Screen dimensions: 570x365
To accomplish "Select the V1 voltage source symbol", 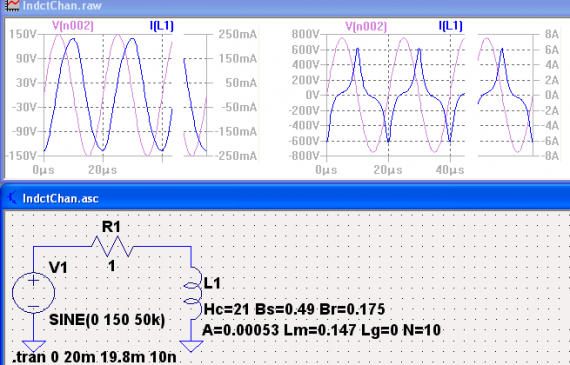I will point(33,293).
